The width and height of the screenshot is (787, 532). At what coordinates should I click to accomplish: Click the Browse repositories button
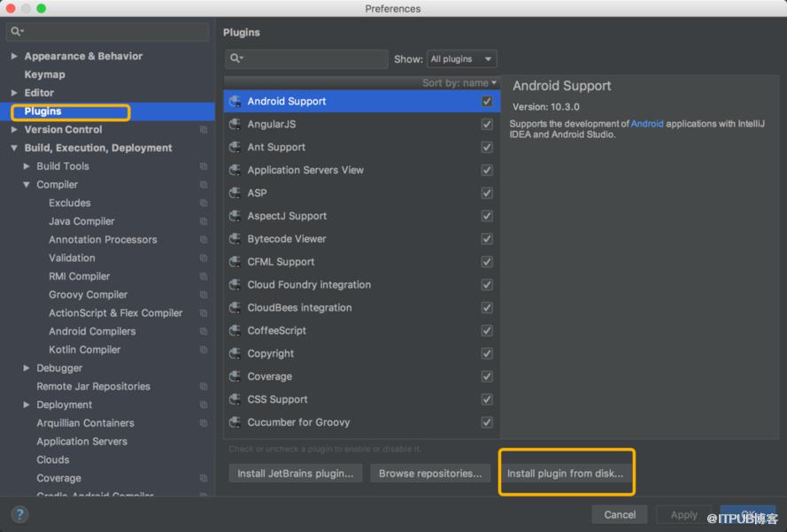point(430,474)
